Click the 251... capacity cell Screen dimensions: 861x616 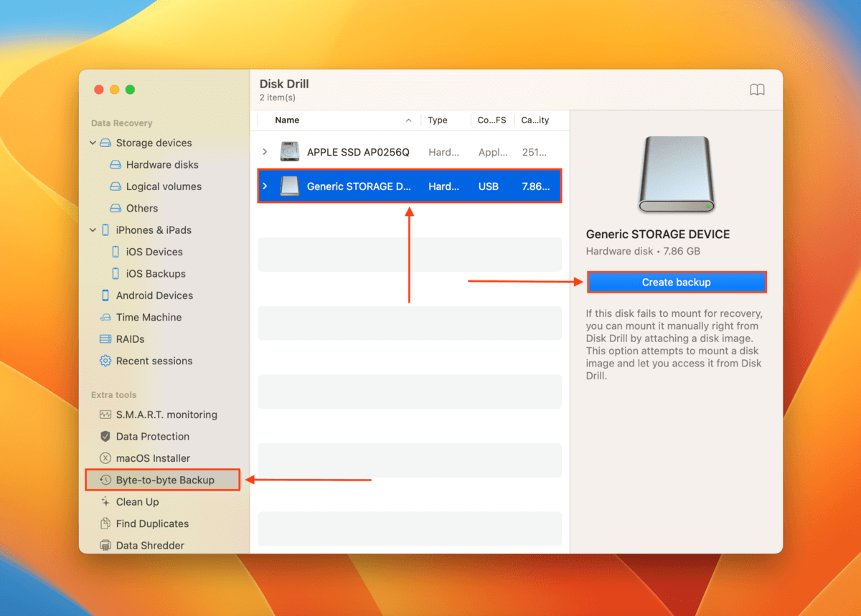coord(534,152)
